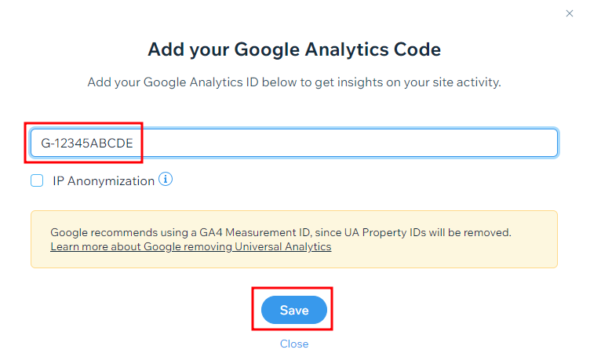Select the GA4 Measurement ID phrase in the notice
This screenshot has width=590, height=364.
click(x=254, y=232)
